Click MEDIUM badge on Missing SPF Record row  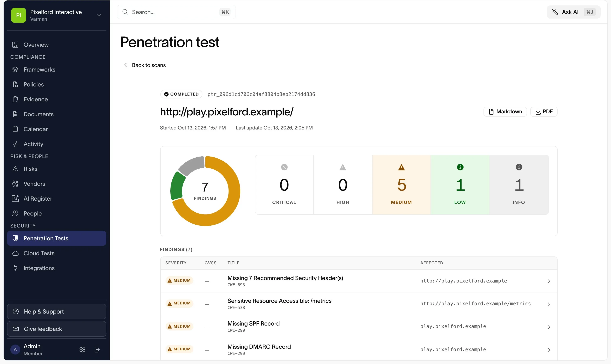[x=179, y=326]
